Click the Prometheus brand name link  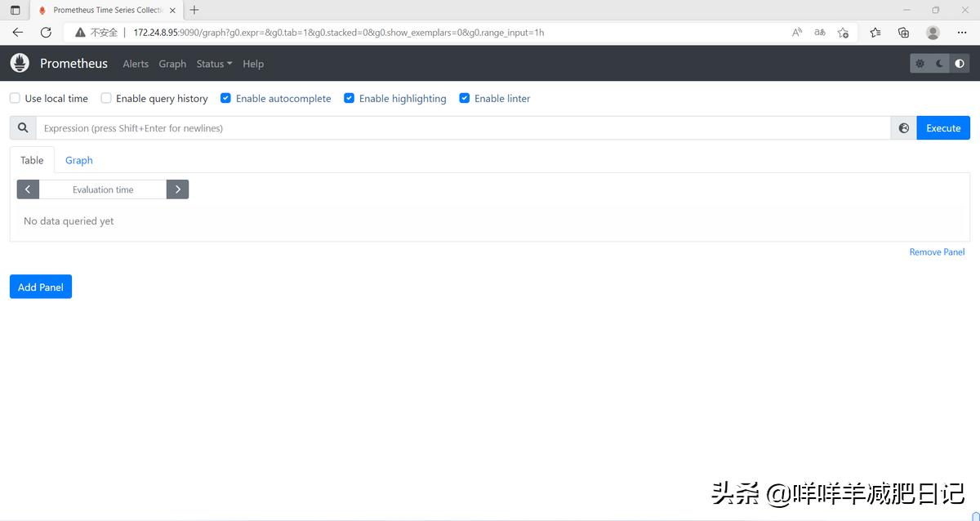(73, 63)
